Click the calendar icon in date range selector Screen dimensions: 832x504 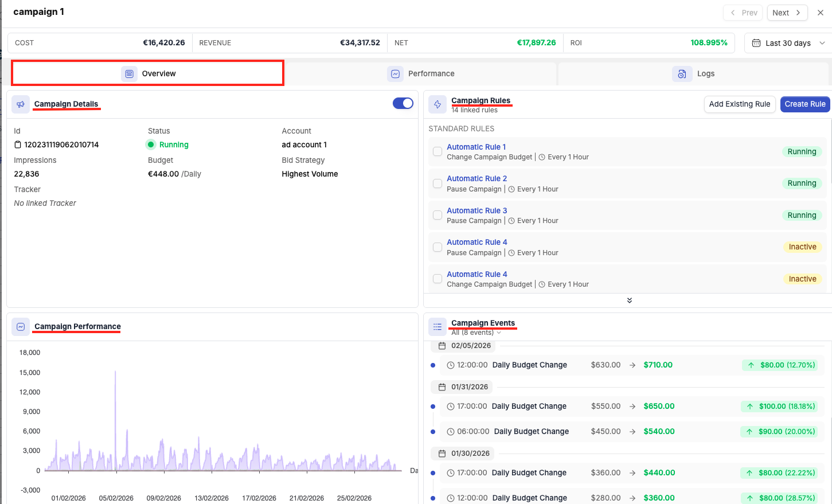[x=756, y=44]
